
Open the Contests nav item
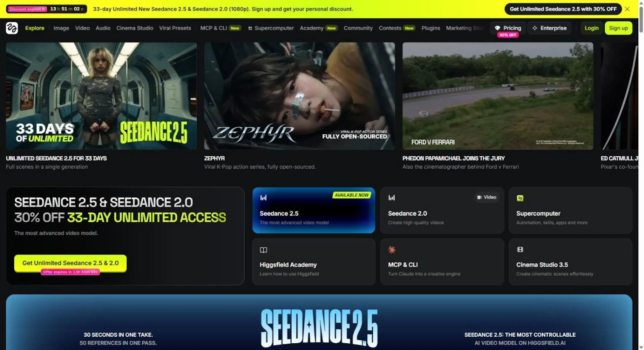click(397, 28)
